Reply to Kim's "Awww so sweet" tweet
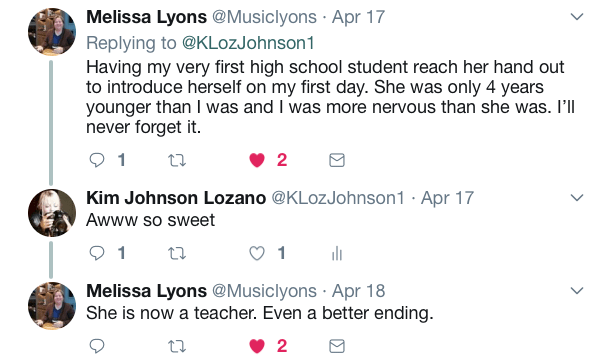 [97, 253]
